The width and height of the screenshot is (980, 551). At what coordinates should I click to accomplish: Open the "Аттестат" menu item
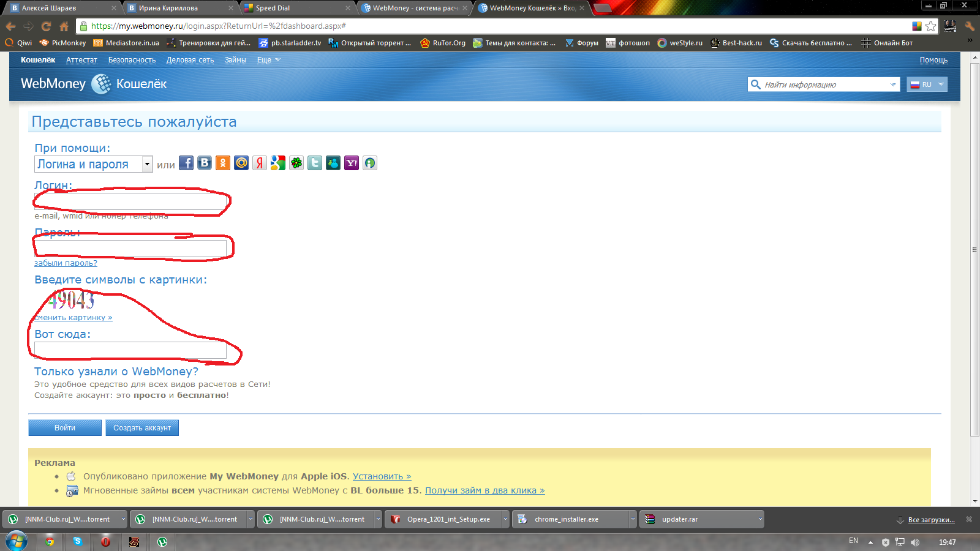[x=81, y=60]
